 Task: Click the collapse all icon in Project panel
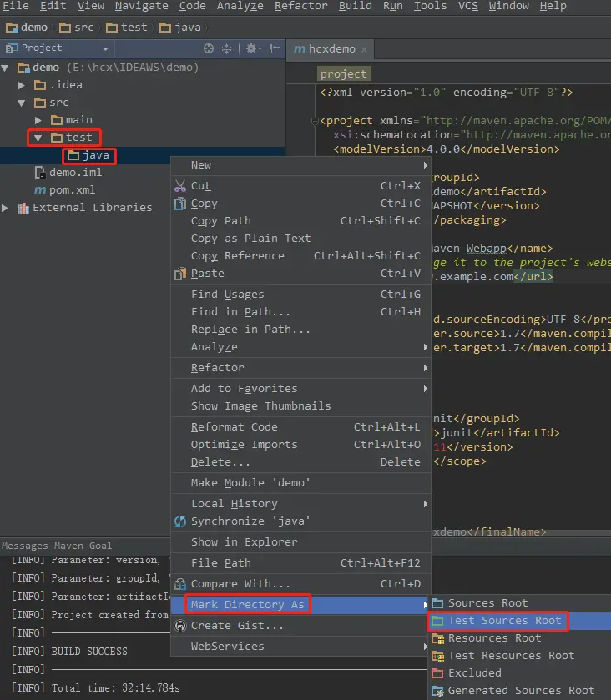coord(227,48)
